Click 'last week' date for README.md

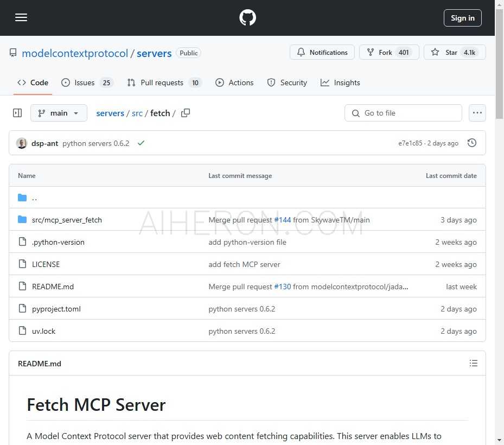coord(461,287)
